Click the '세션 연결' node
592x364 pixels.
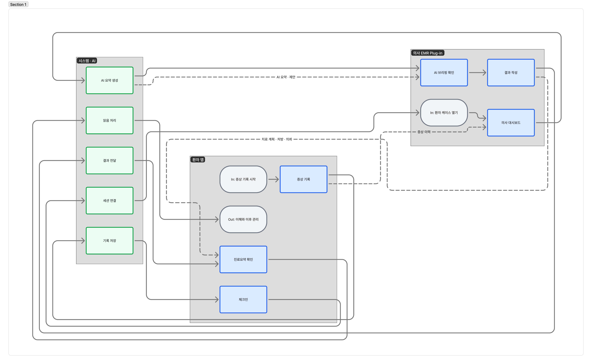(x=109, y=200)
